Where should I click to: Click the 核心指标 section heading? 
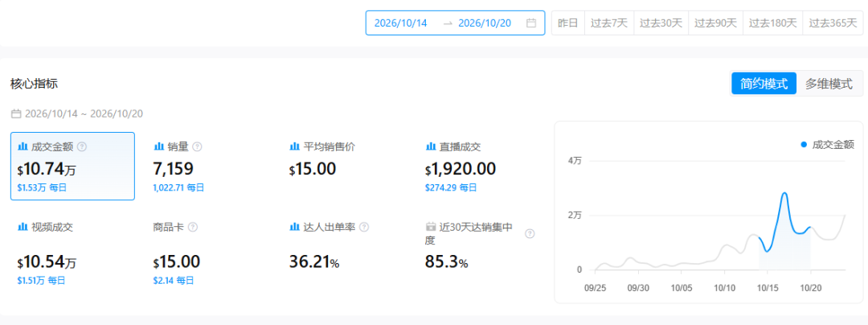point(35,84)
